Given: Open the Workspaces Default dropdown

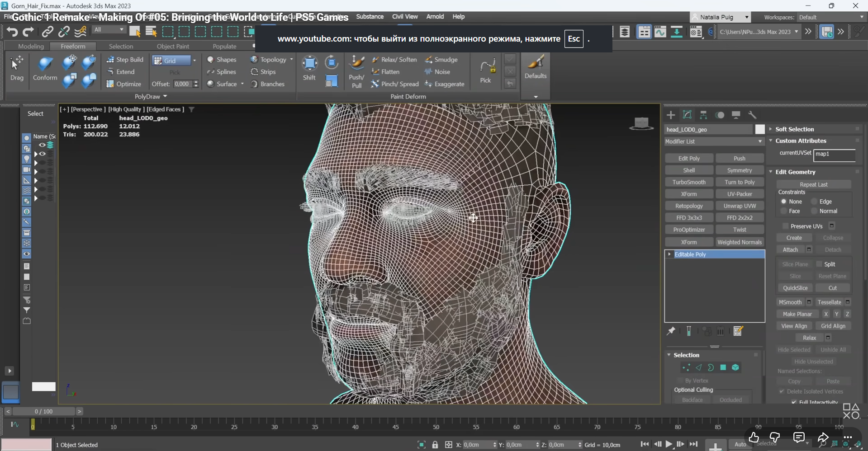Looking at the screenshot, I should [831, 17].
